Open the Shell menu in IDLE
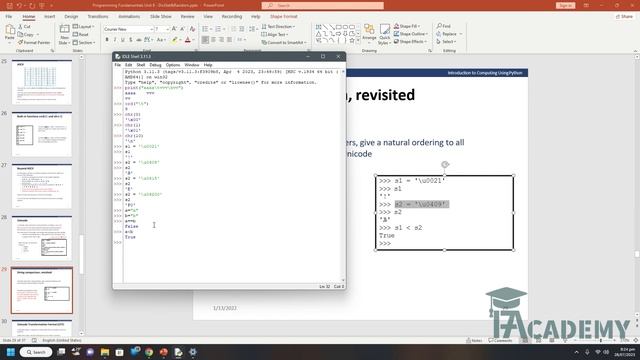Screen dimensions: 640x360 click(141, 65)
